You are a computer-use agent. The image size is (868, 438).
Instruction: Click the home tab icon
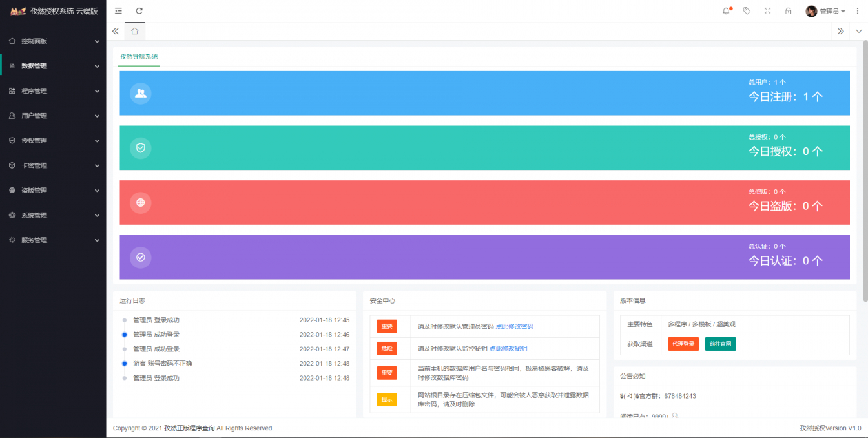coord(134,30)
